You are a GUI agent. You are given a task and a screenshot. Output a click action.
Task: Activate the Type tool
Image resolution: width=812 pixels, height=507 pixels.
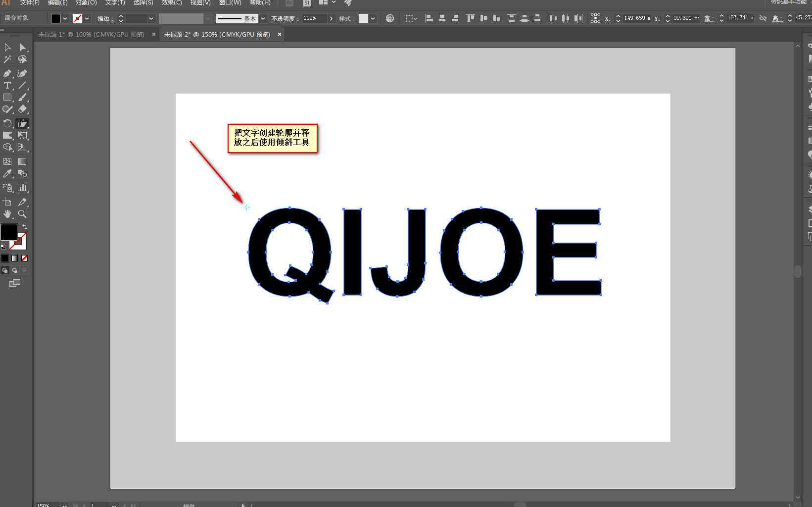[7, 86]
